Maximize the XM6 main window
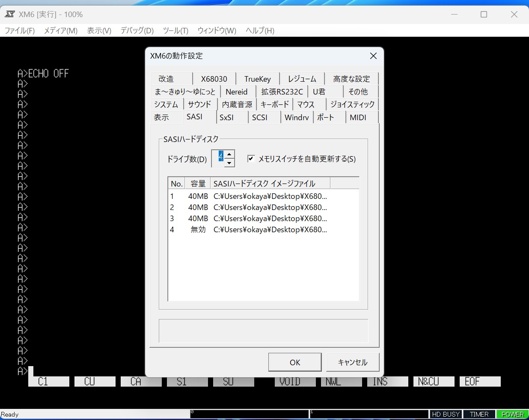This screenshot has height=420, width=529. coord(484,14)
